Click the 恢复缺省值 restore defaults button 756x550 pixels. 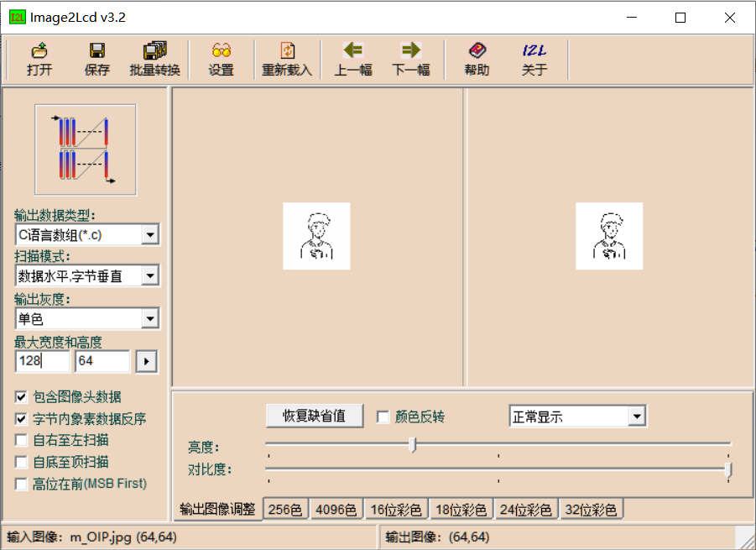click(314, 416)
